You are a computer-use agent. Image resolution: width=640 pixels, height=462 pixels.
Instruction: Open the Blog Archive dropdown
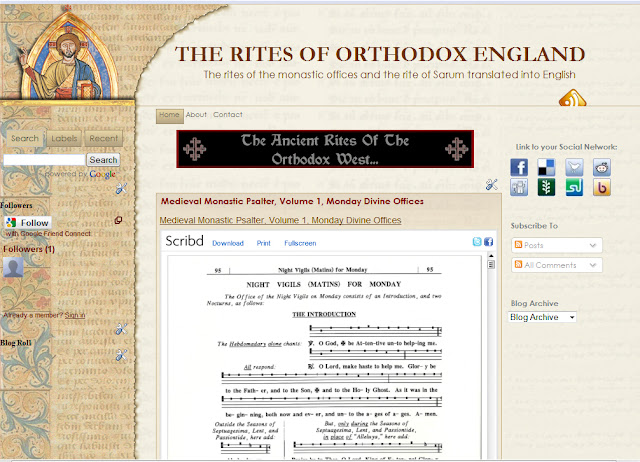(542, 317)
